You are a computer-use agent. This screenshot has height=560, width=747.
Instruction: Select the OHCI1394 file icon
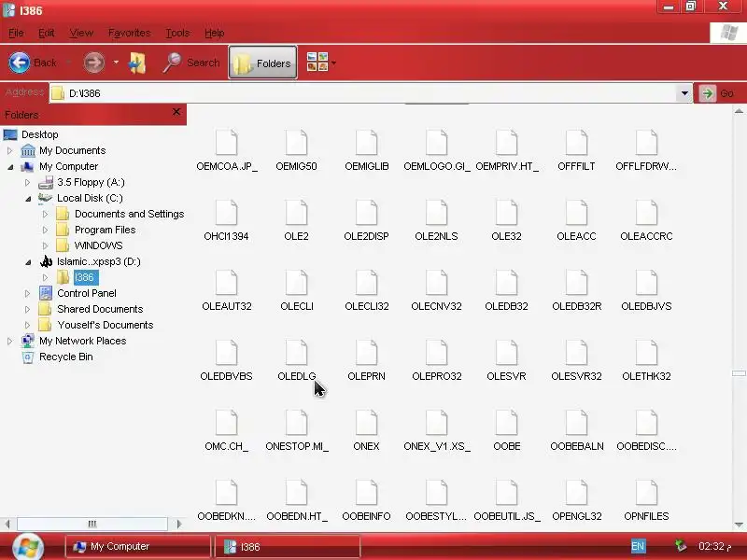pos(226,212)
